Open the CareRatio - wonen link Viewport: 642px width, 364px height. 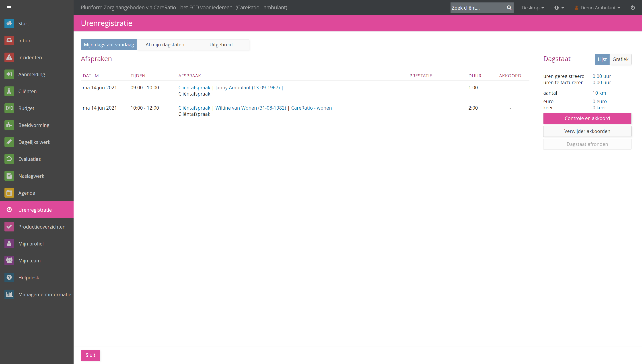pos(311,108)
